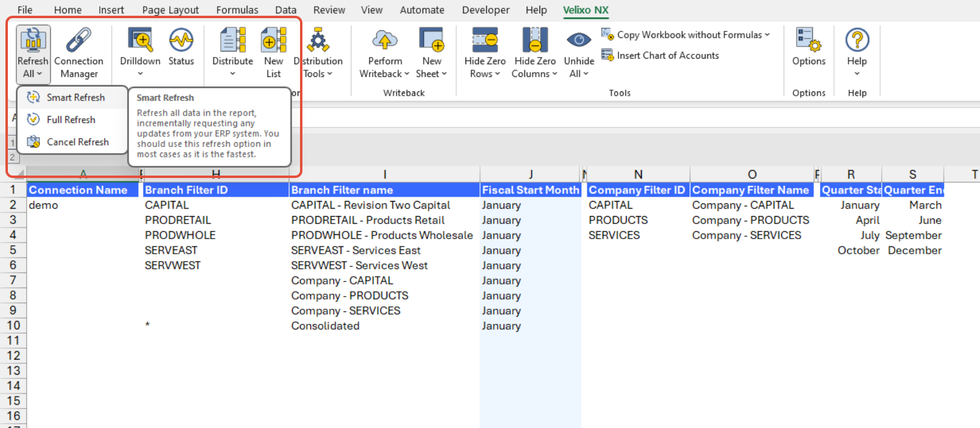The height and width of the screenshot is (428, 980).
Task: Select column I header
Action: pyautogui.click(x=384, y=174)
